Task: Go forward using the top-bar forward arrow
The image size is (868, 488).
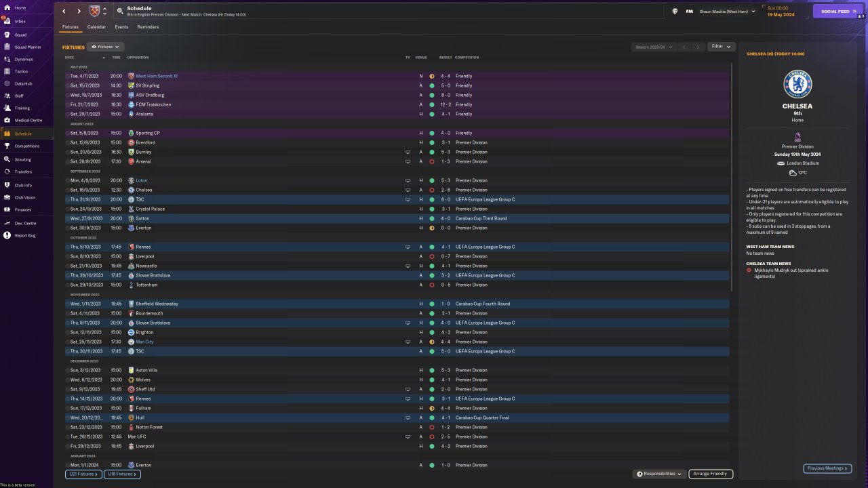Action: tap(79, 12)
